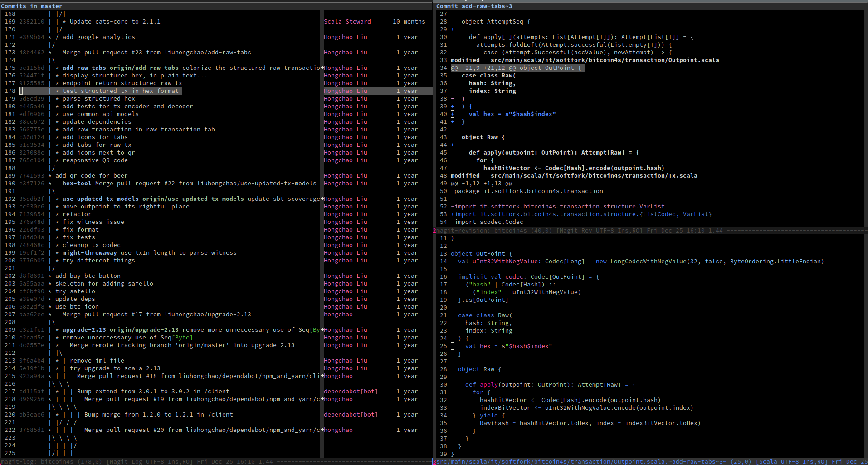This screenshot has height=465, width=868.
Task: Select the use-updated-tx-models branch label
Action: pyautogui.click(x=100, y=199)
